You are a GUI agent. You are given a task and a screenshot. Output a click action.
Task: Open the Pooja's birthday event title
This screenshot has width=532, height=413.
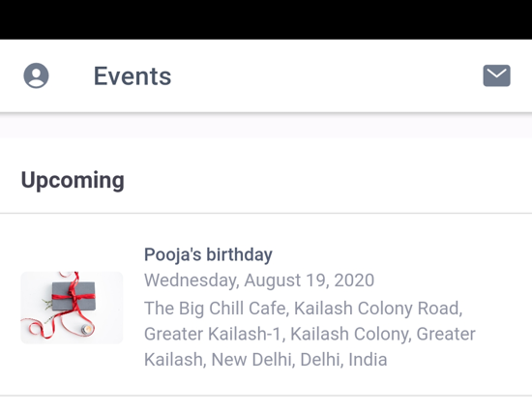208,254
